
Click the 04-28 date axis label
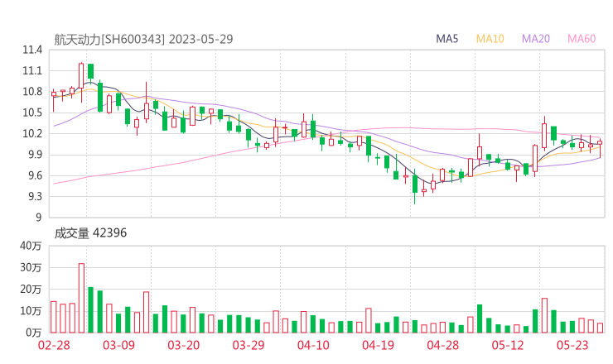(443, 345)
